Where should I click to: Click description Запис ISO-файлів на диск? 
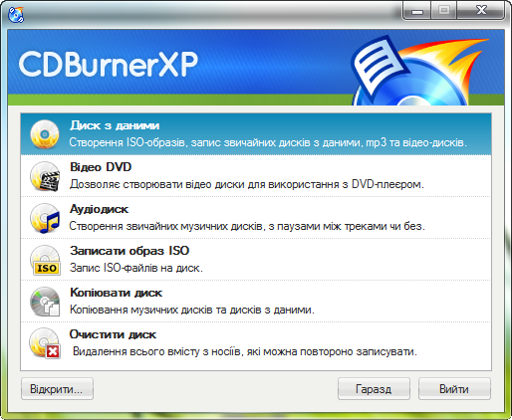point(136,268)
